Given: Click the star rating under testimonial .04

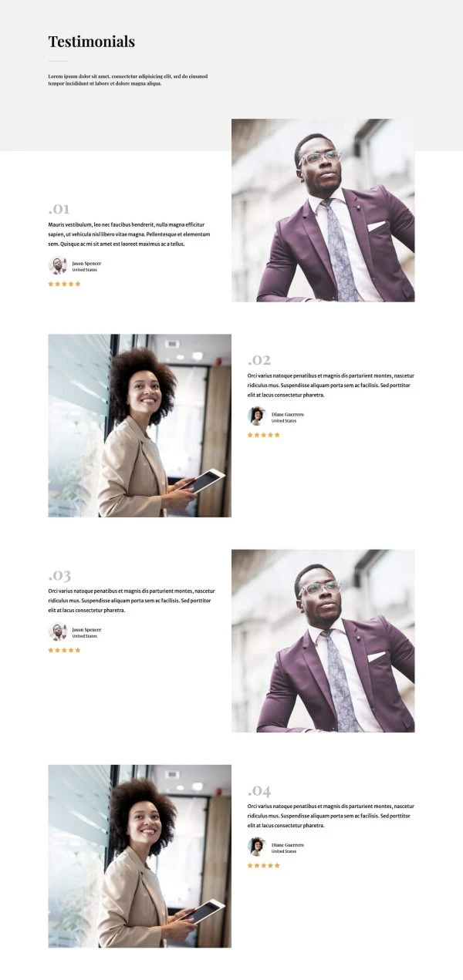Looking at the screenshot, I should (264, 865).
